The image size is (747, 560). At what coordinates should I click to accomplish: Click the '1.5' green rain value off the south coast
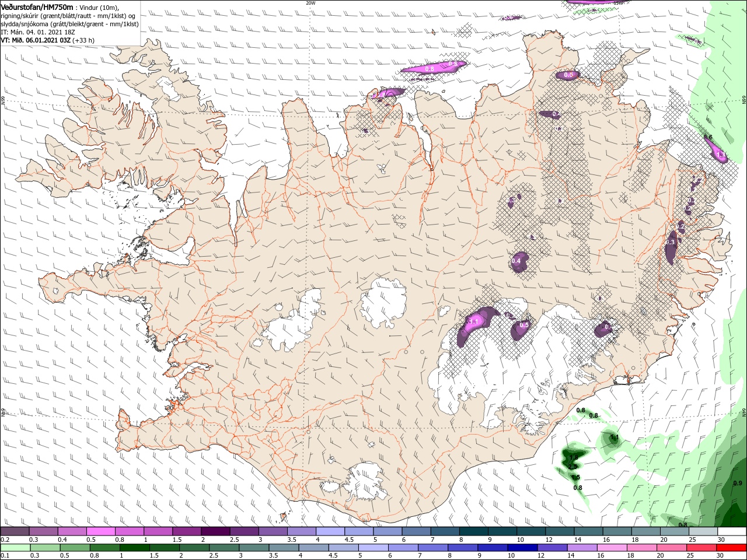click(576, 477)
